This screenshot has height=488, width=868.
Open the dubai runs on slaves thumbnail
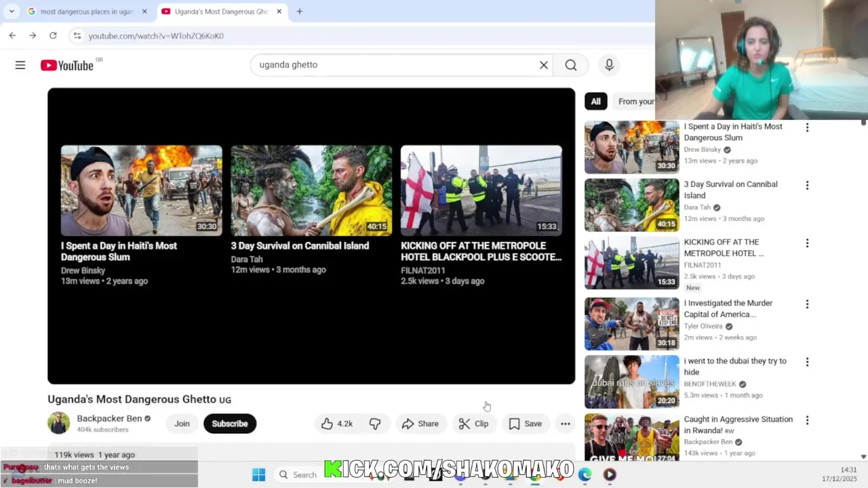pyautogui.click(x=631, y=382)
